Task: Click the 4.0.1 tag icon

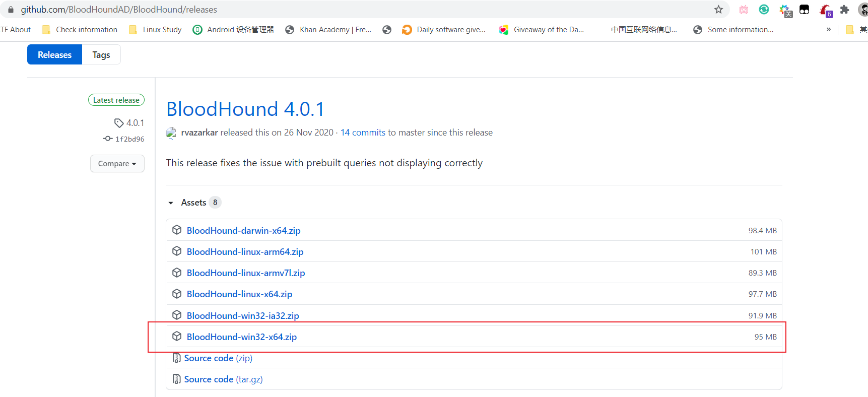Action: [119, 123]
